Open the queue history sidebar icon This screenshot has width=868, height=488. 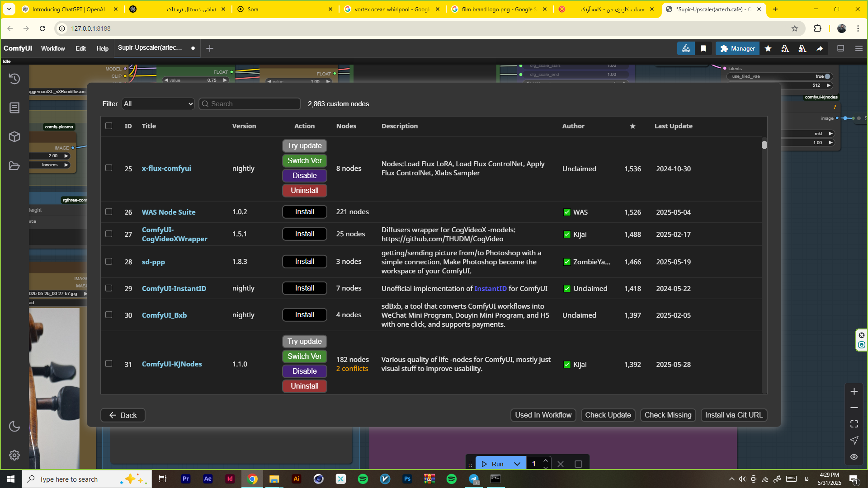click(x=14, y=79)
